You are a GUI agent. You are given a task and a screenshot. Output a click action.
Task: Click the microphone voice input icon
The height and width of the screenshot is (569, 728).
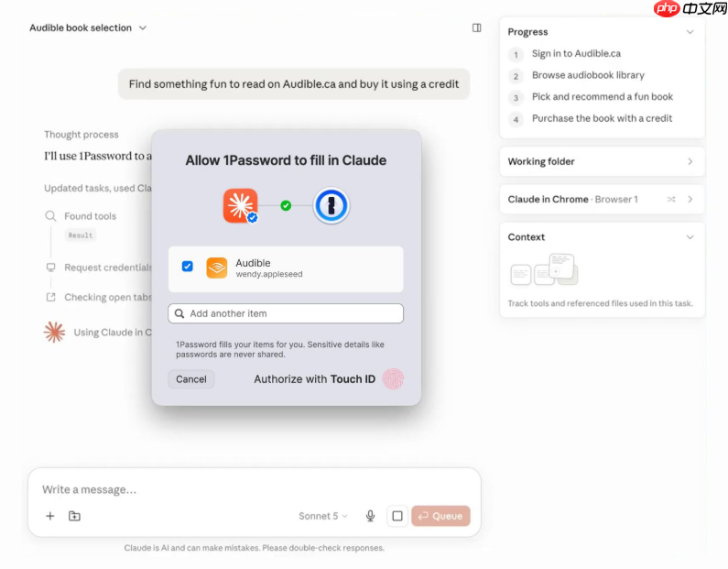370,516
